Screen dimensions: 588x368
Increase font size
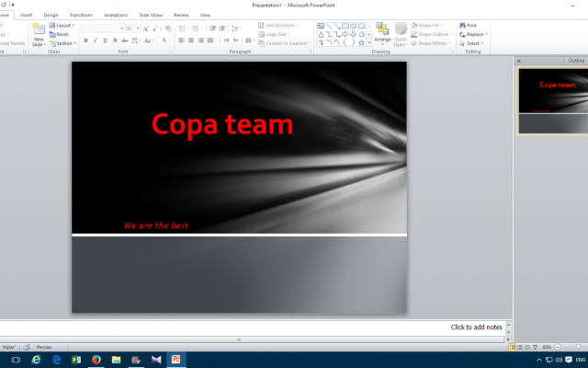click(x=146, y=29)
